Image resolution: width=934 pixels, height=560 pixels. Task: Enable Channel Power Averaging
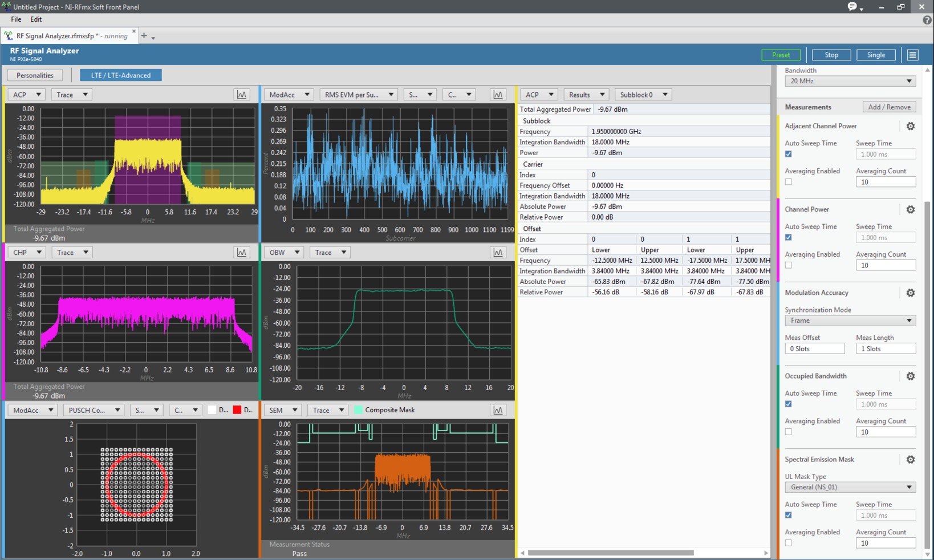pos(788,265)
